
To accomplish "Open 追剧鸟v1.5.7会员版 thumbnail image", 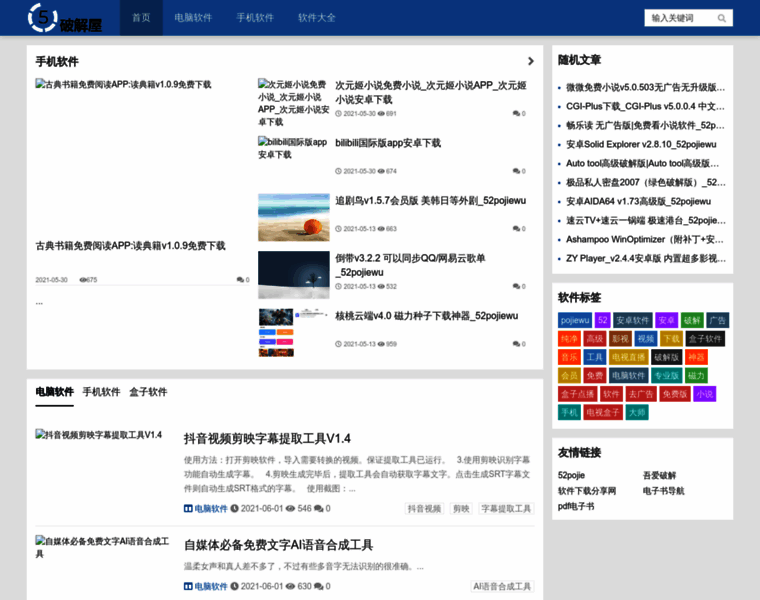I will [x=294, y=218].
